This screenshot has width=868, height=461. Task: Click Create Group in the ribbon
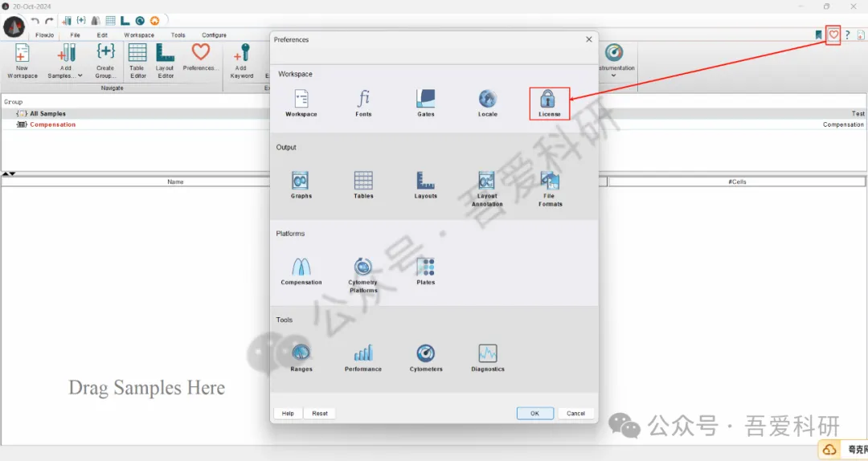point(105,61)
